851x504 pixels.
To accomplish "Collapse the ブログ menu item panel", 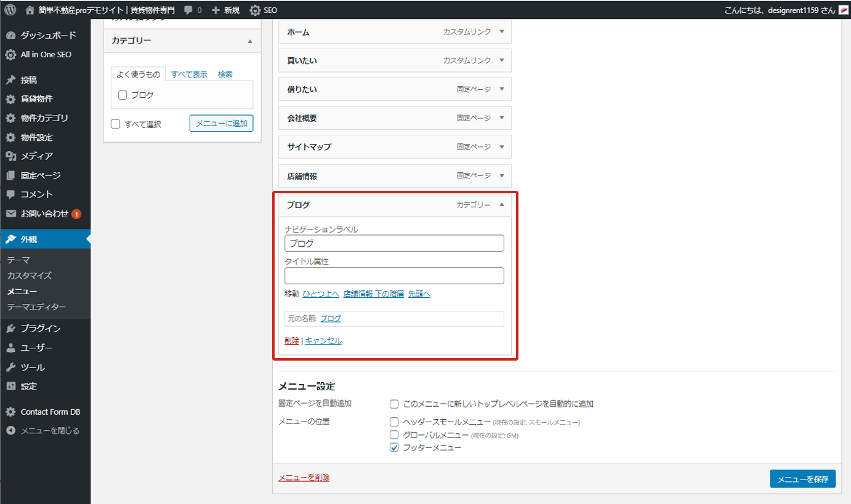I will tap(502, 205).
